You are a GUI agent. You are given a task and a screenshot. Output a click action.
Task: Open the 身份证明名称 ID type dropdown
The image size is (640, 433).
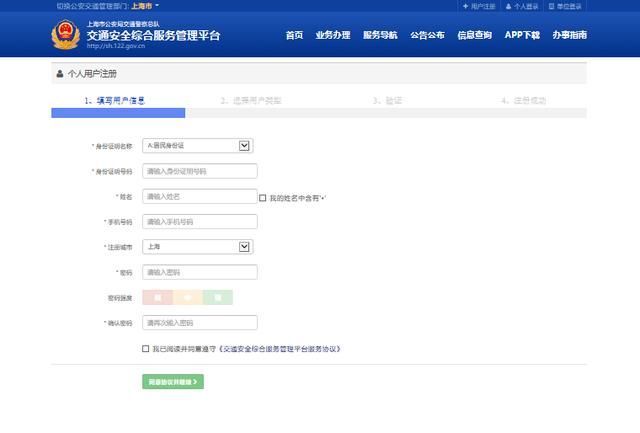pyautogui.click(x=198, y=146)
